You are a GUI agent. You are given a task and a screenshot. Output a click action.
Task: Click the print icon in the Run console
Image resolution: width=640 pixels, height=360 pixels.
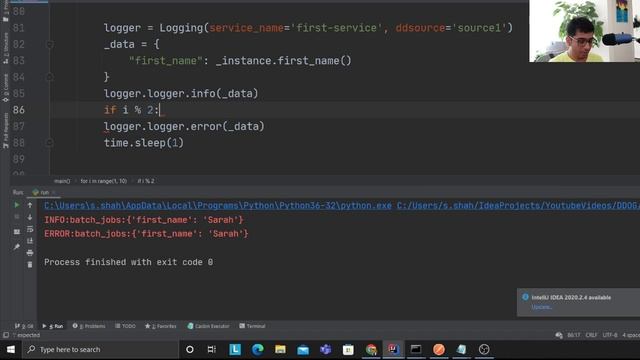(x=30, y=253)
